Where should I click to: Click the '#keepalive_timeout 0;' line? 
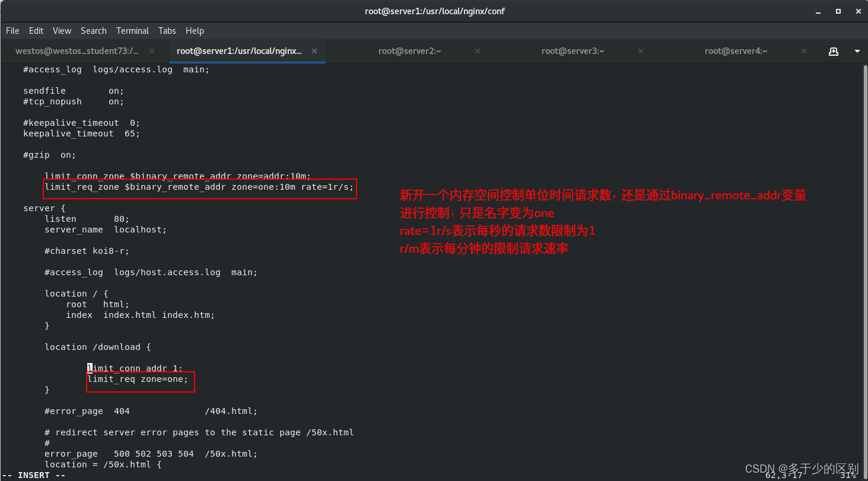[x=81, y=123]
